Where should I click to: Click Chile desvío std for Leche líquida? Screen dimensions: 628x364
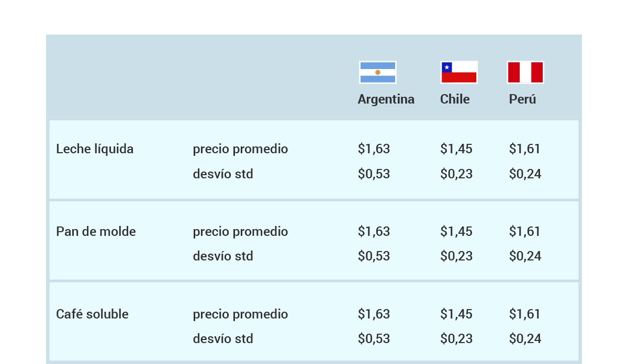pyautogui.click(x=456, y=174)
